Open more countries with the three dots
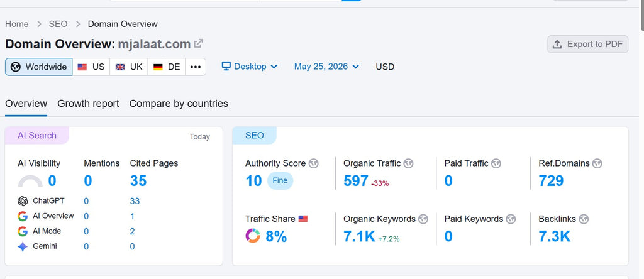Screen dimensions: 644x279 click(196, 67)
